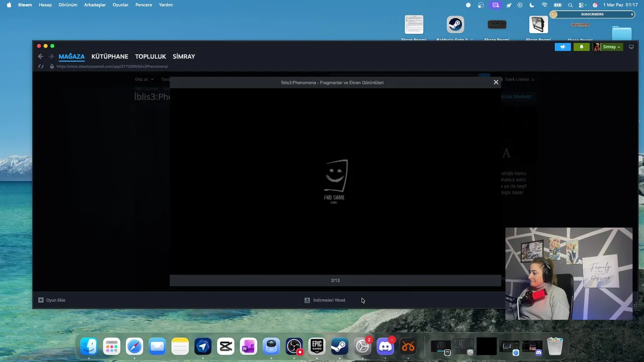
Task: Open Discord from the Dock
Action: click(385, 346)
